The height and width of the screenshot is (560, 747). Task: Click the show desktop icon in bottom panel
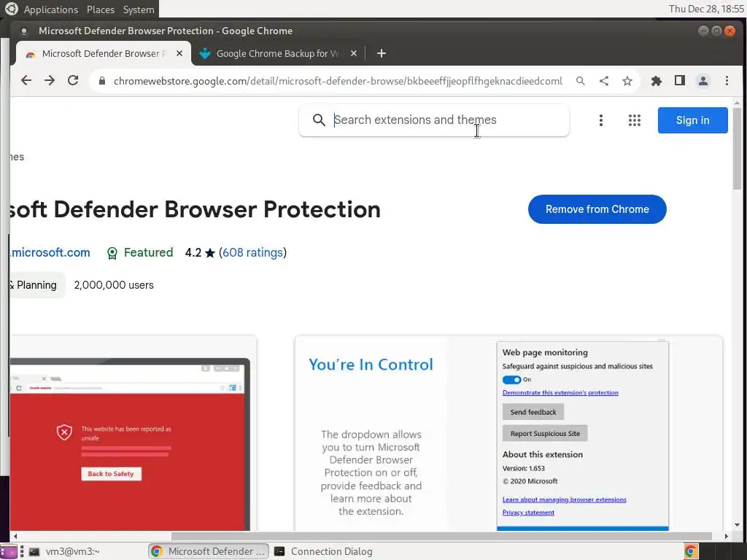[8, 551]
